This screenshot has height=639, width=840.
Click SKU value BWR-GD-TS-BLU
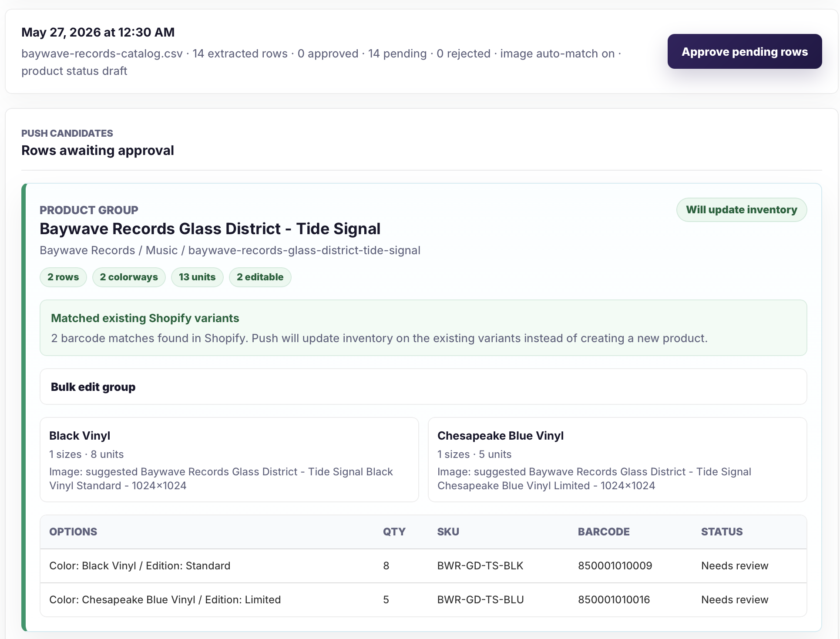pos(480,600)
